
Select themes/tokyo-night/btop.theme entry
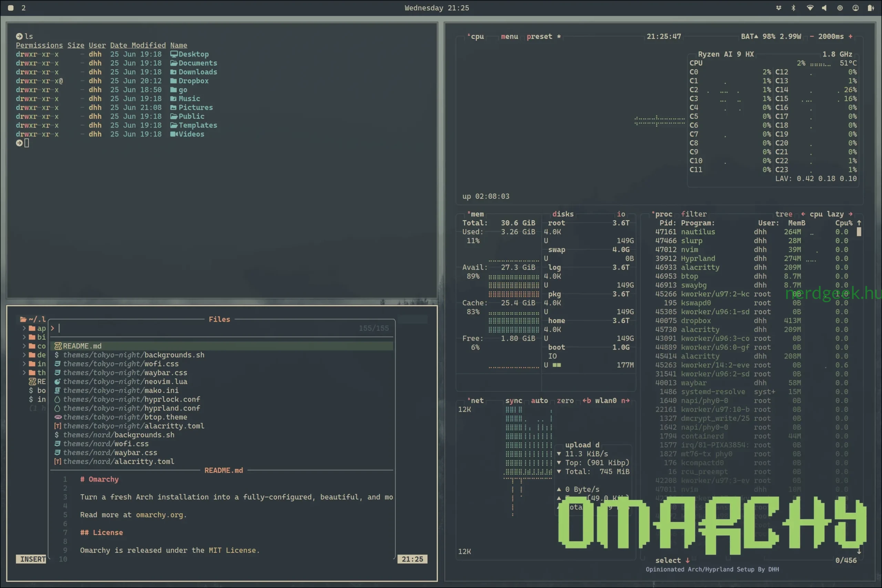[x=222, y=417]
